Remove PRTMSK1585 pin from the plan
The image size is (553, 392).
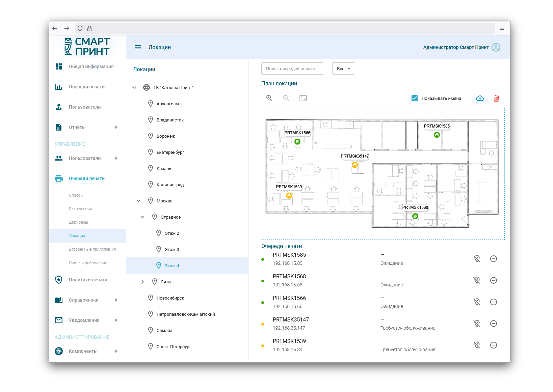[477, 259]
